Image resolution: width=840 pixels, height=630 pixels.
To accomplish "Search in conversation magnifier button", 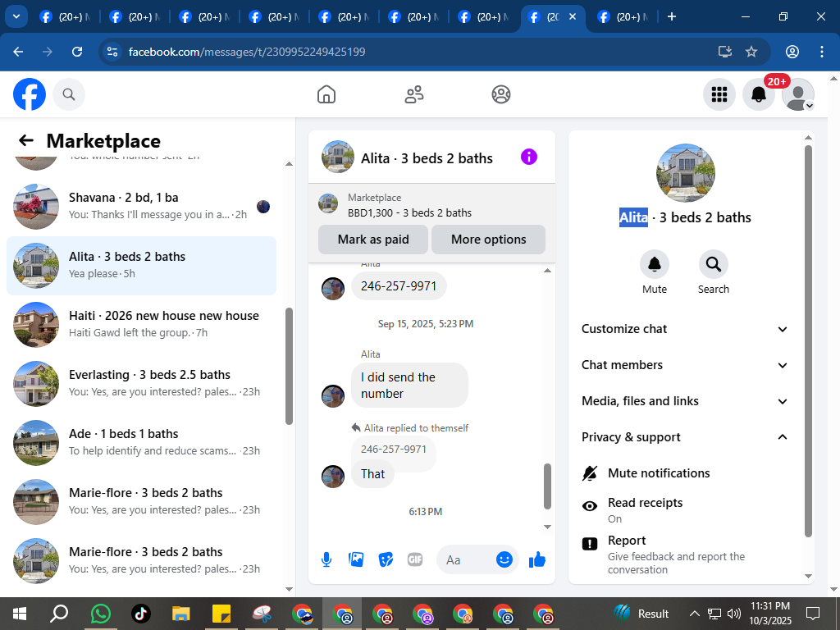I will [713, 264].
